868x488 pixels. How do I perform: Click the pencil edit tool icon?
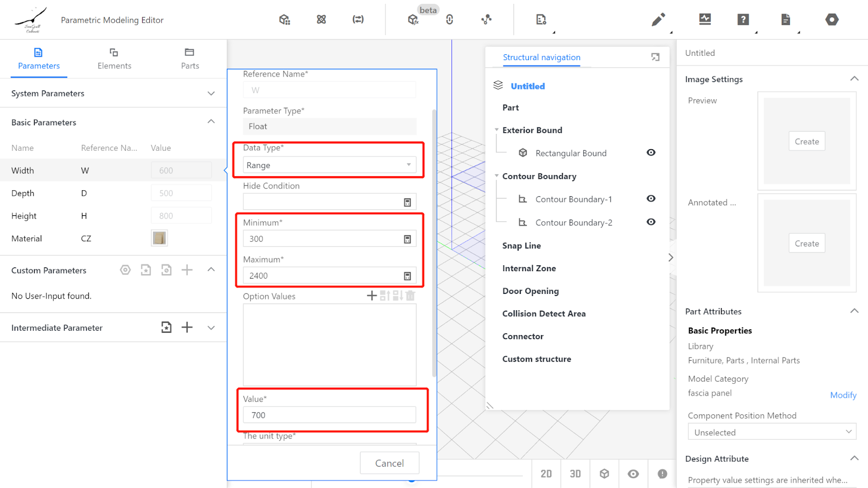[658, 20]
